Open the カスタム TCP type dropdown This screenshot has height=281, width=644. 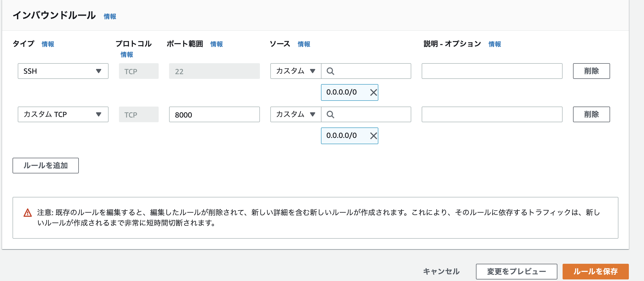[x=63, y=114]
